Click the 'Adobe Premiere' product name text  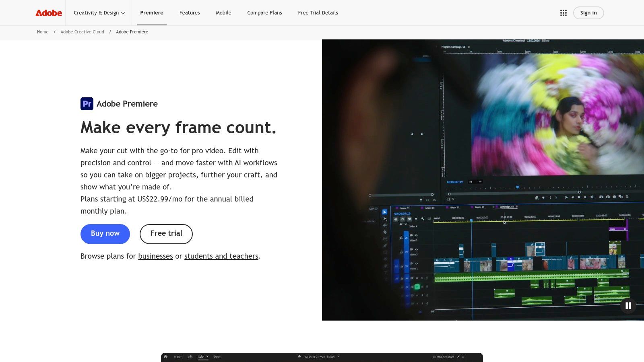(x=127, y=104)
